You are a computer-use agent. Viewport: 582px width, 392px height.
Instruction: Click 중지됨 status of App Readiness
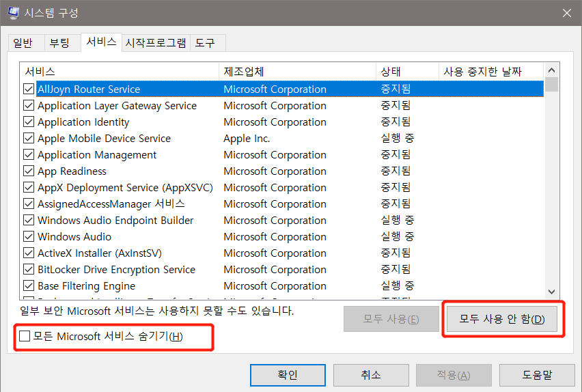[396, 171]
